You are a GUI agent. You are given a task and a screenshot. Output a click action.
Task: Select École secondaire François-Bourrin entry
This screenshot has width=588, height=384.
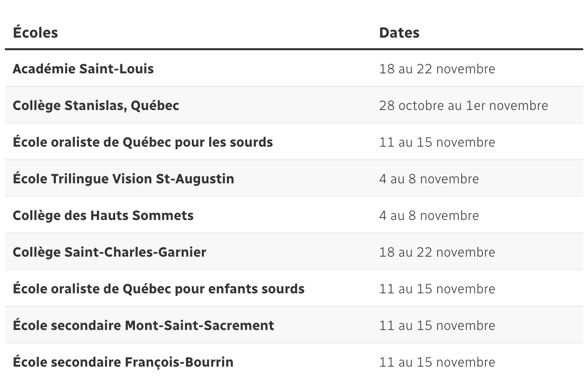coord(123,362)
